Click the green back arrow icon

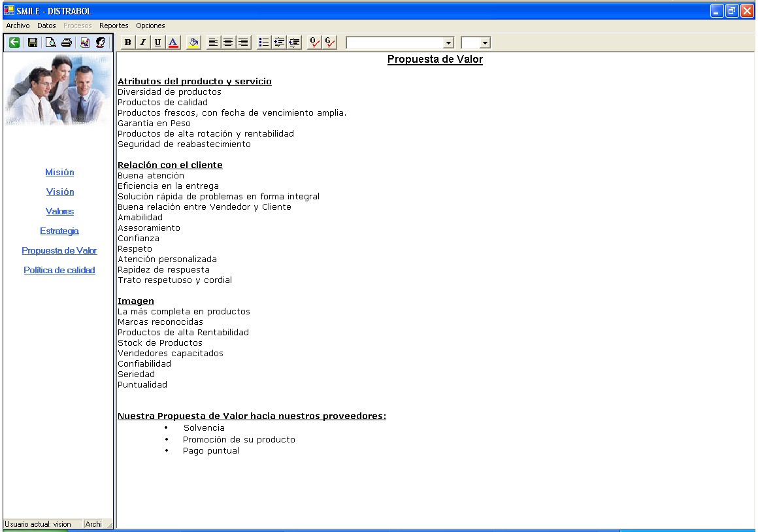[14, 42]
